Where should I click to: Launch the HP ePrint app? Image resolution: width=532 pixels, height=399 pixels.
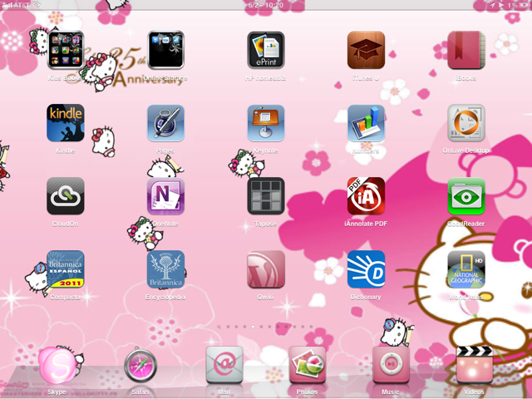coord(266,50)
